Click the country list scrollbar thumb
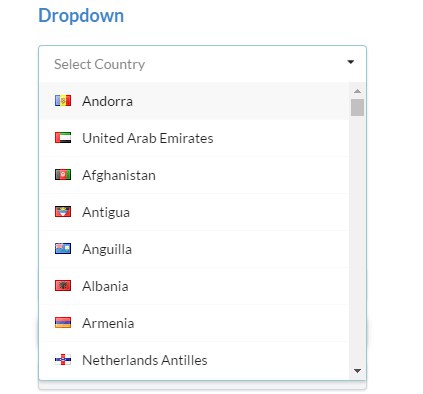The width and height of the screenshot is (423, 394). pos(357,107)
